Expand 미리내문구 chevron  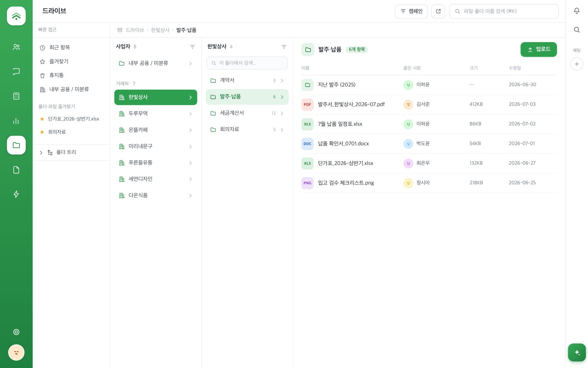point(190,147)
